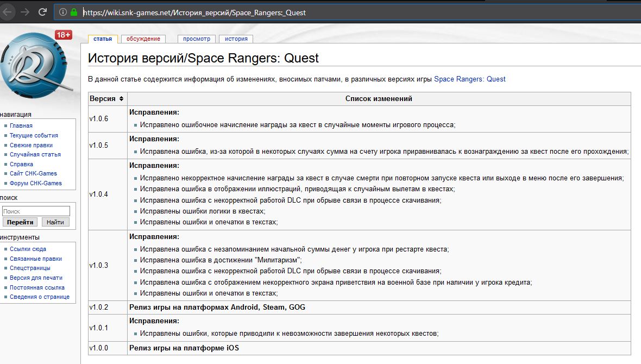Image resolution: width=641 pixels, height=364 pixels.
Task: Click the v1.0.6 fix about ошибочное начисление награды
Action: [298, 125]
